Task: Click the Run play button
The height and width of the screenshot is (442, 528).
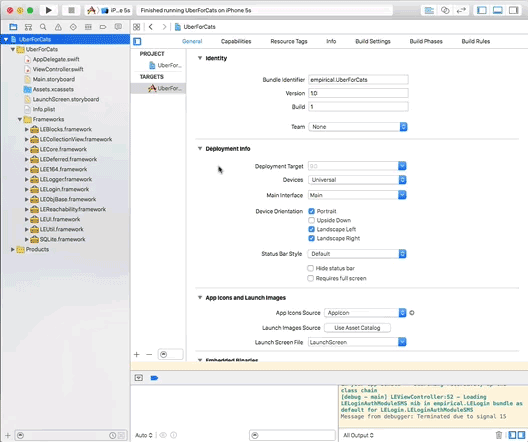Action: click(48, 10)
